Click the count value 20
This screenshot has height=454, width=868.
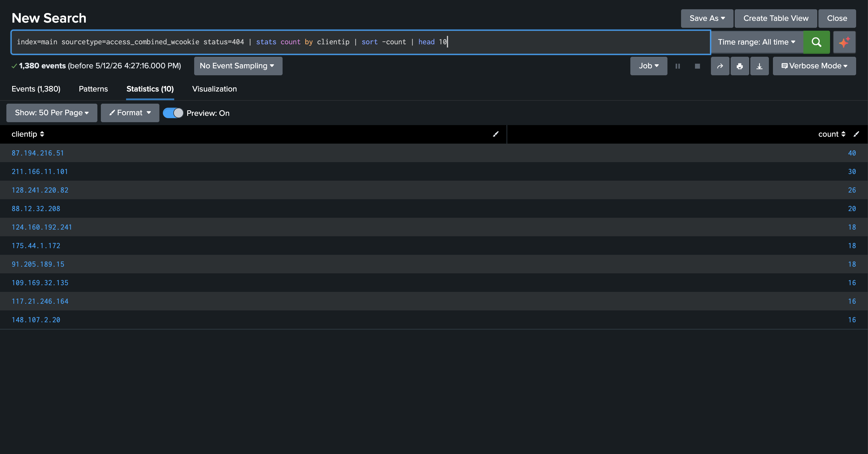[x=852, y=209]
